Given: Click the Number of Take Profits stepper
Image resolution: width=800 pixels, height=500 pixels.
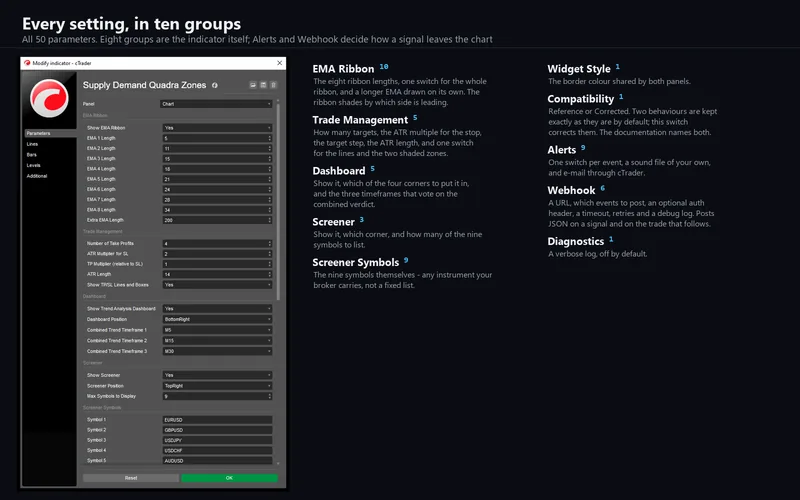Looking at the screenshot, I should (270, 243).
